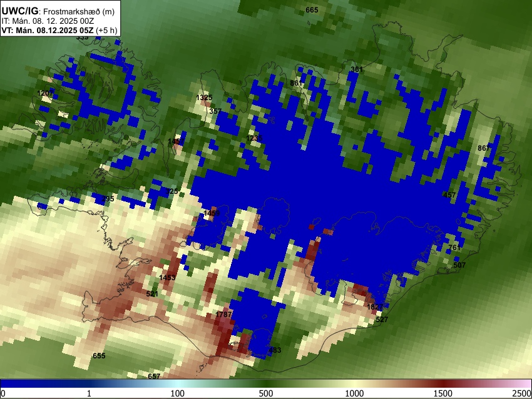Click the map value label 507
This screenshot has width=532, height=399.
point(459,265)
